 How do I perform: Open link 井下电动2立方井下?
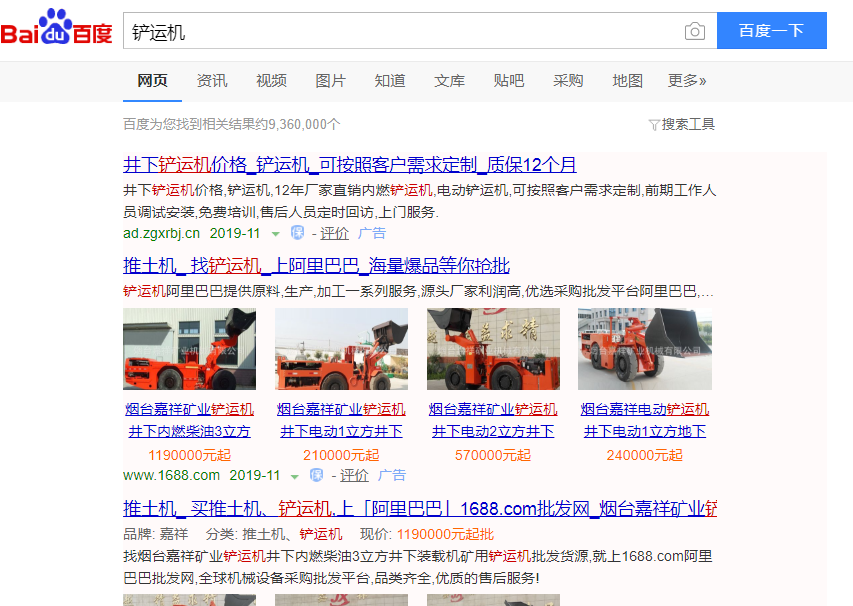tap(493, 431)
